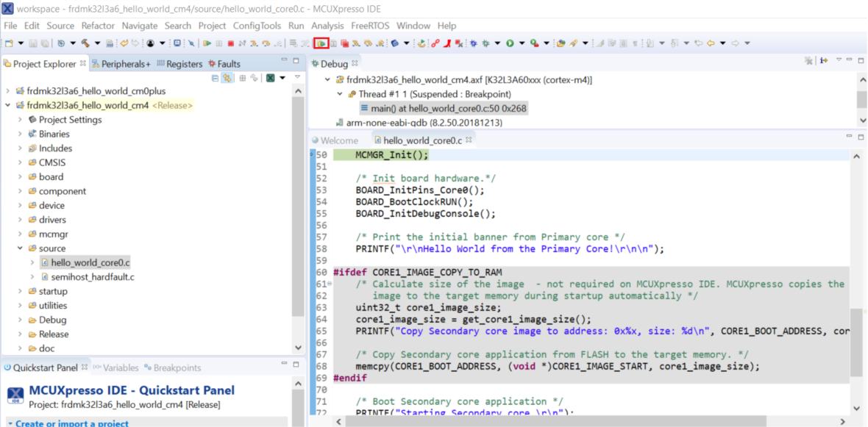Switch to the Variables tab
This screenshot has height=427, width=868.
[115, 367]
